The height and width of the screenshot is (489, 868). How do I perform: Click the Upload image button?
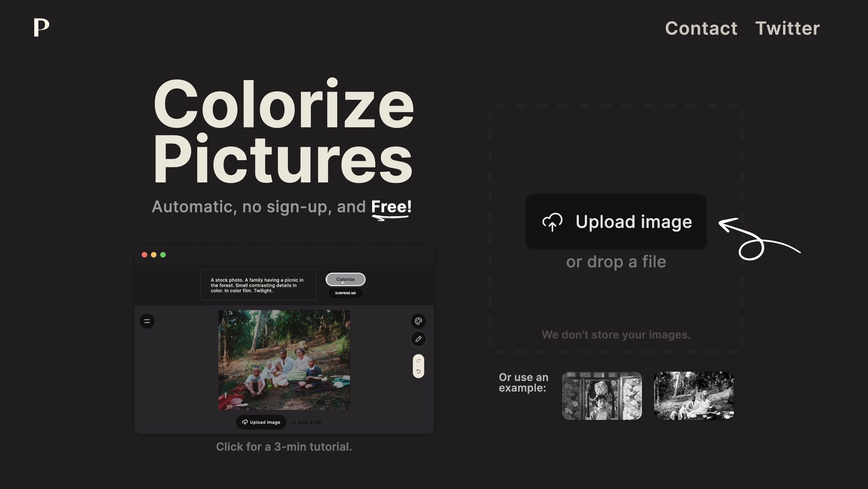[616, 221]
